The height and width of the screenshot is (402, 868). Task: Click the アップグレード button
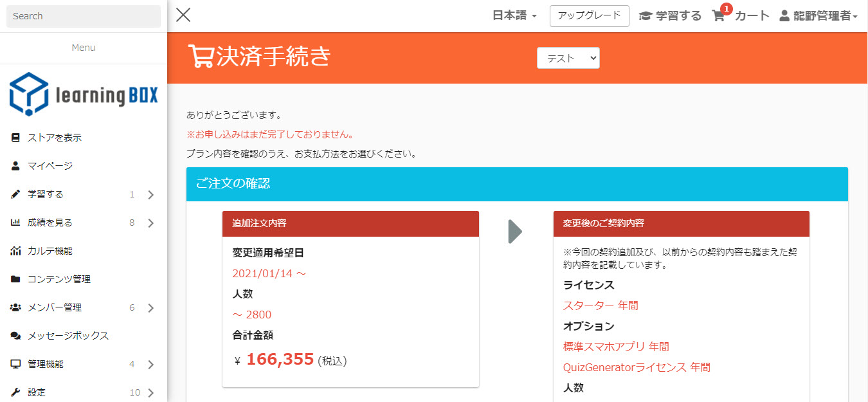[x=589, y=16]
